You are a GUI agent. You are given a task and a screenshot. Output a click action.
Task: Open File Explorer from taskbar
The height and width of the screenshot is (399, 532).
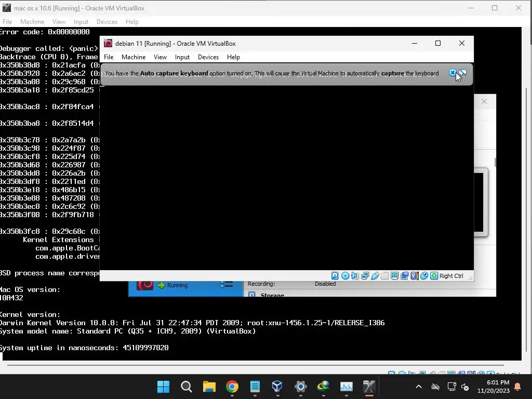[209, 387]
